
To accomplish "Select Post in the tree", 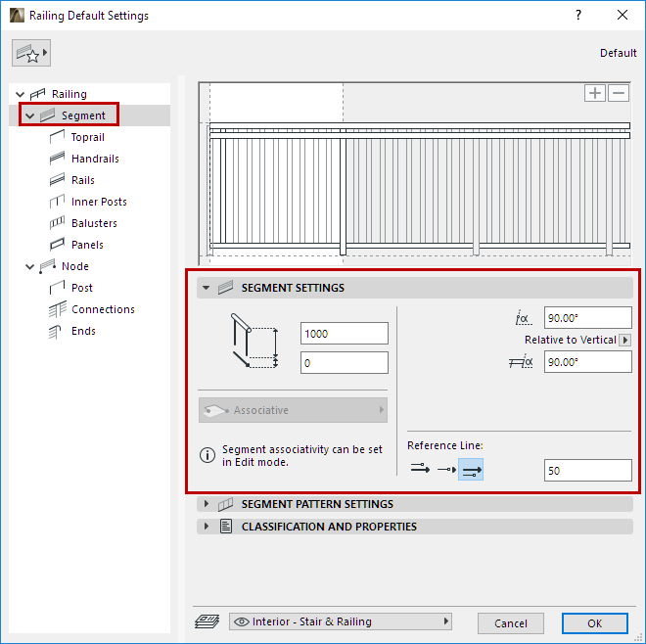I will 82,288.
